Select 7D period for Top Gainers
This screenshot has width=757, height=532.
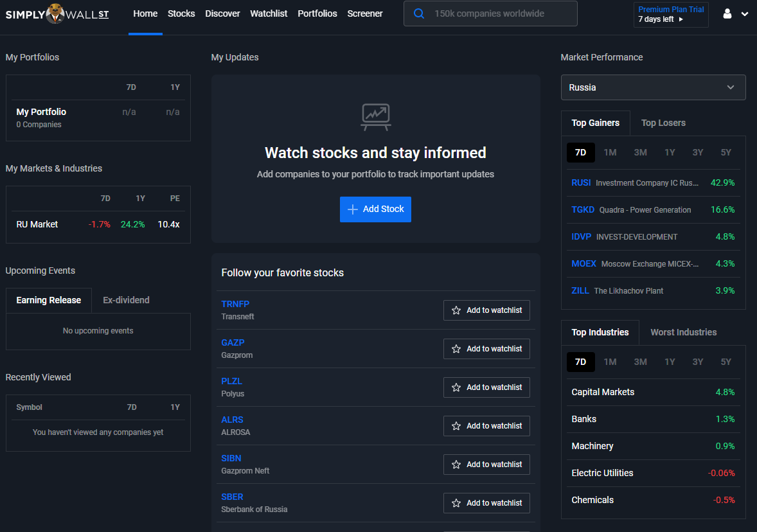click(x=581, y=152)
